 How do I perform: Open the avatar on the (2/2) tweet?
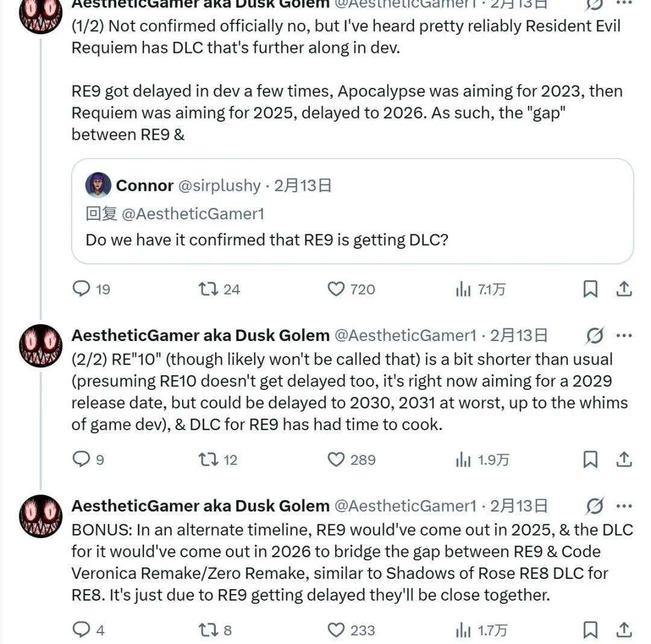[41, 345]
